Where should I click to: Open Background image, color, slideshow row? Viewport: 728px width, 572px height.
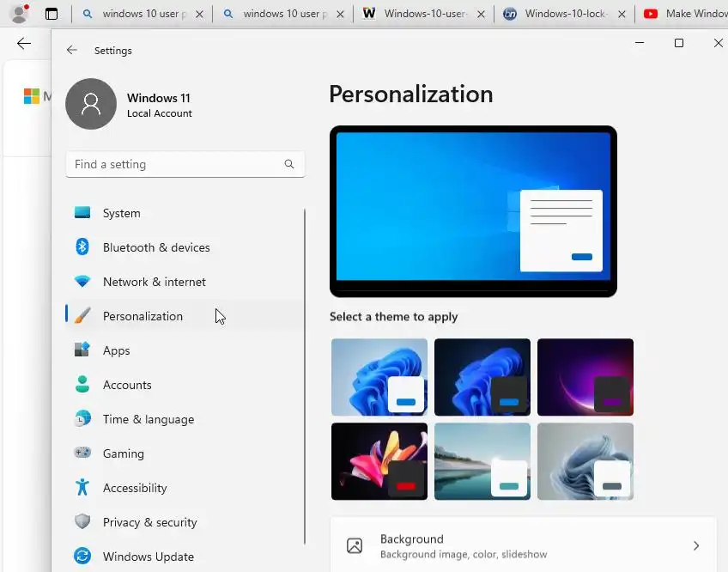pyautogui.click(x=524, y=545)
